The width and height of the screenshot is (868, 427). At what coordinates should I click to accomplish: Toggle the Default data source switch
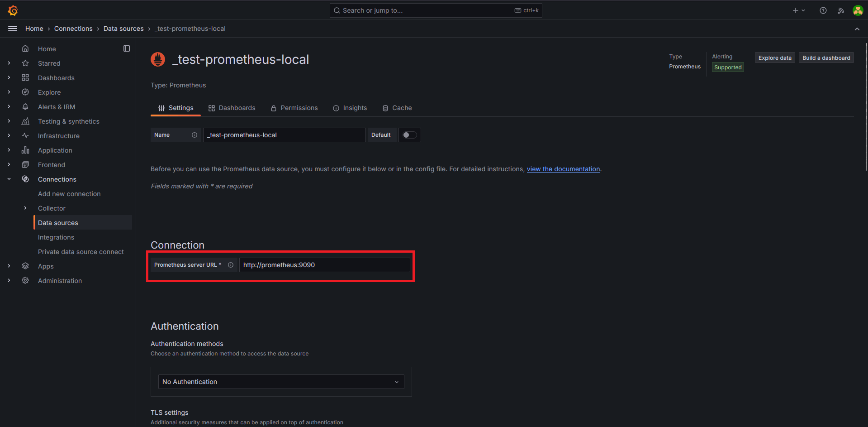click(409, 135)
